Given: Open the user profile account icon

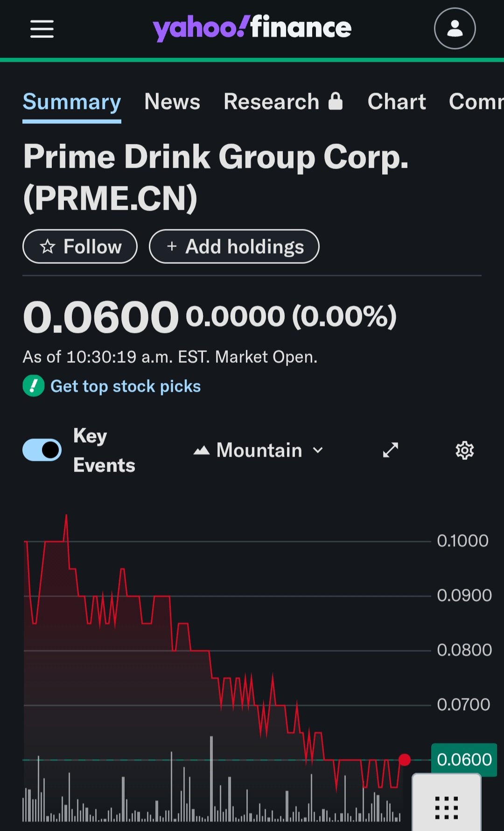Looking at the screenshot, I should [x=455, y=29].
